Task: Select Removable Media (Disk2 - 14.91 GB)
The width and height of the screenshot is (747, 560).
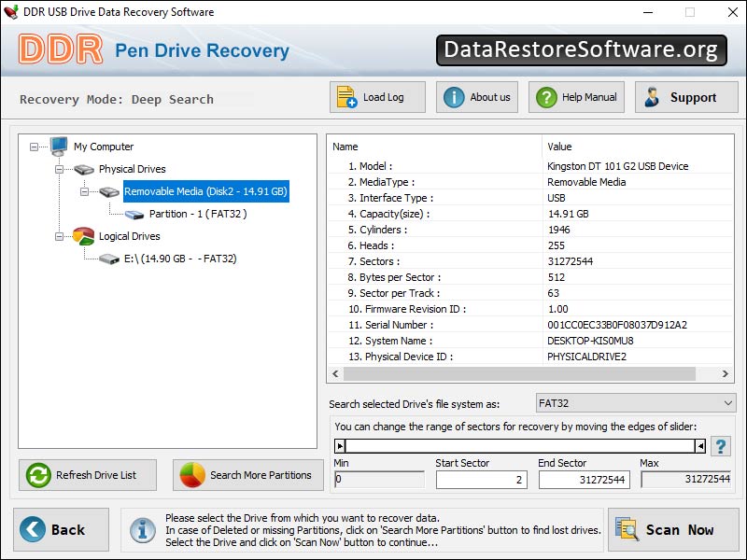Action: [x=205, y=191]
